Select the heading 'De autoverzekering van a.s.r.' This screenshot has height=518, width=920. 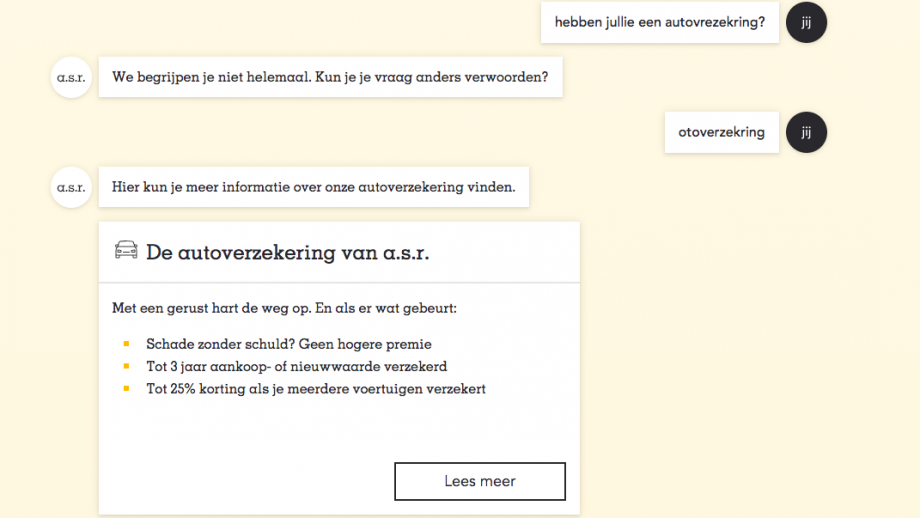click(288, 252)
